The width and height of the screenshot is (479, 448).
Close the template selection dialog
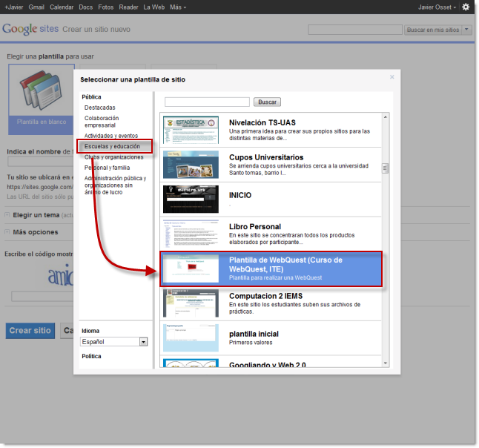click(x=392, y=77)
